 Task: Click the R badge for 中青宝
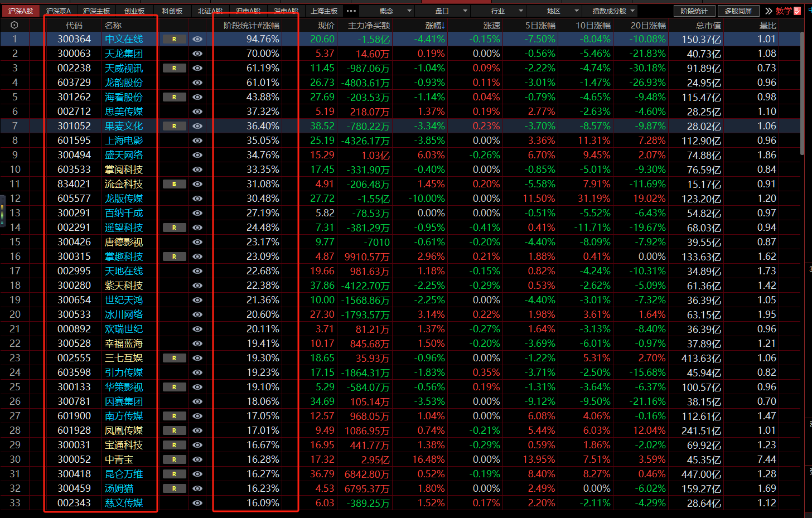[175, 459]
